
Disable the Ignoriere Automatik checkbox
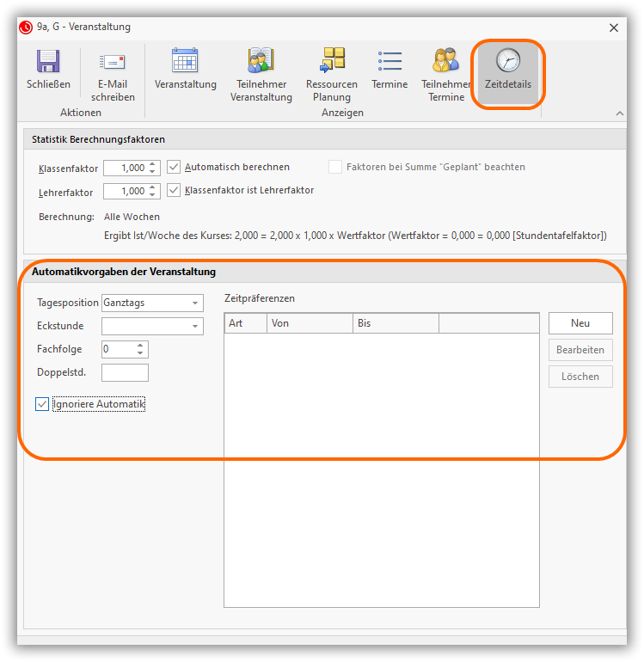click(42, 404)
